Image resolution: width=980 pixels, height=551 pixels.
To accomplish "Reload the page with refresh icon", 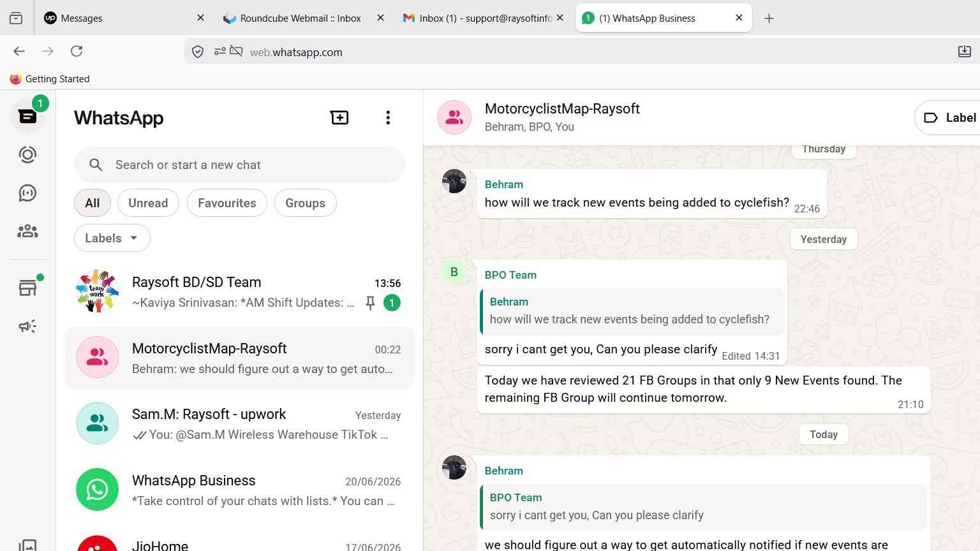I will [x=77, y=51].
